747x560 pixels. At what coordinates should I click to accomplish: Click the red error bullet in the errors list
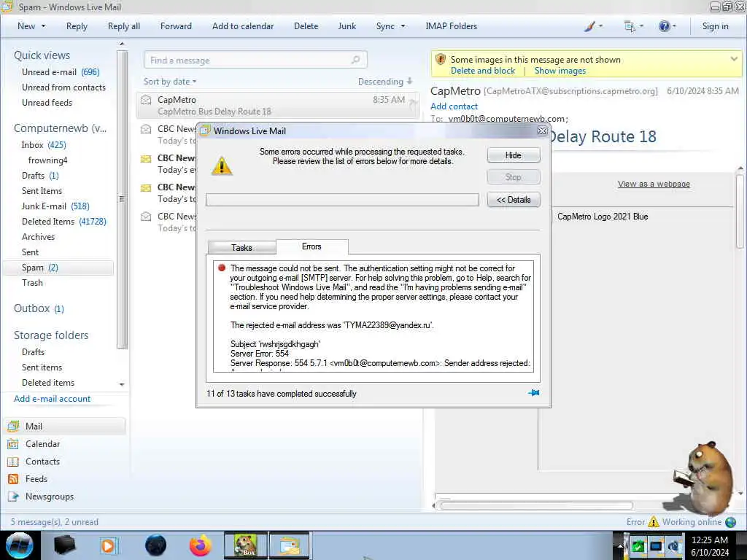[222, 268]
